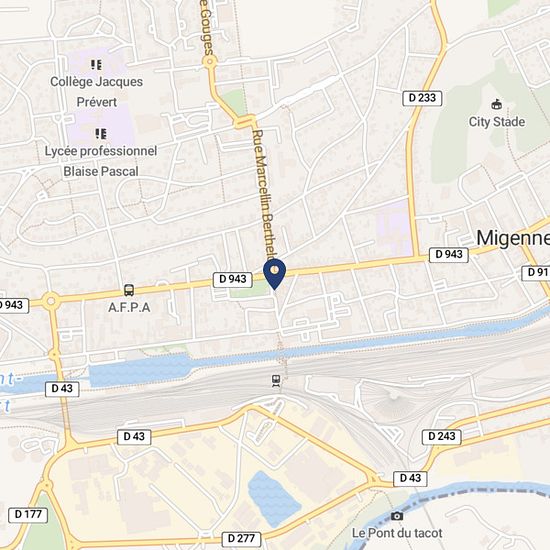Click the blue pond in the industrial zone
Viewport: 550px width, 550px height.
(273, 499)
